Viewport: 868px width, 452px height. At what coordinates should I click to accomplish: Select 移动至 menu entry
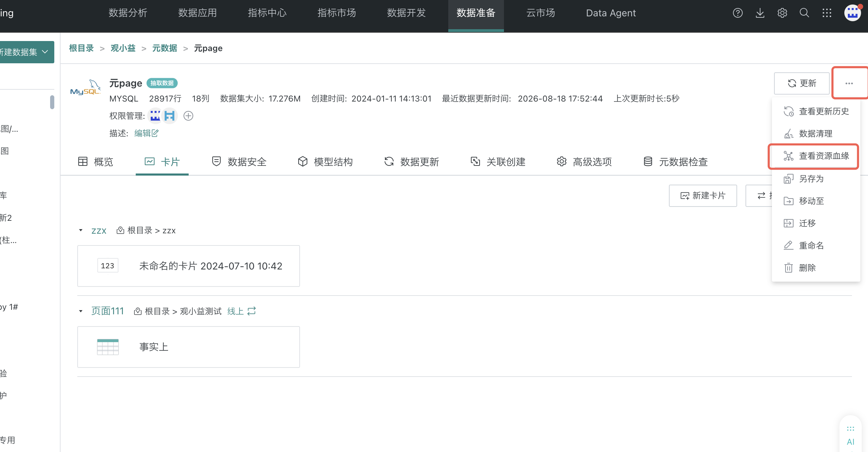tap(815, 201)
